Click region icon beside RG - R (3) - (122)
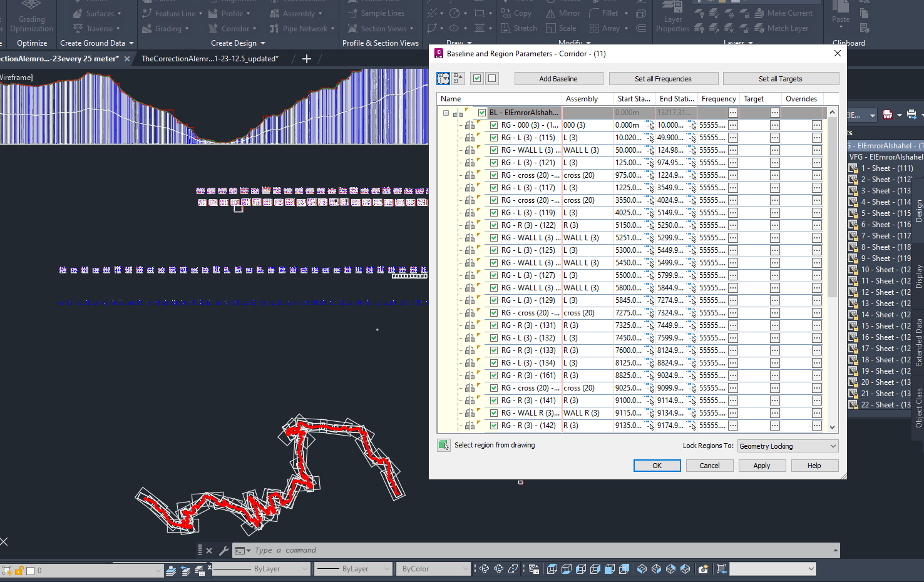Screen dimensions: 924x582 470,225
